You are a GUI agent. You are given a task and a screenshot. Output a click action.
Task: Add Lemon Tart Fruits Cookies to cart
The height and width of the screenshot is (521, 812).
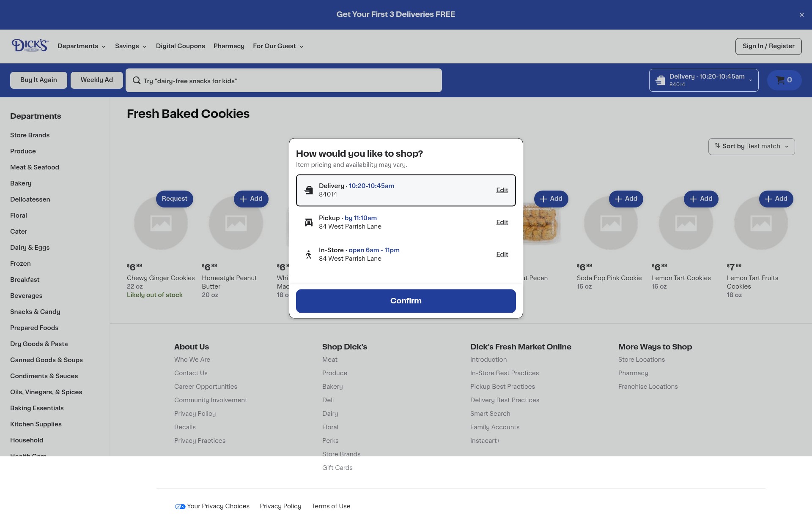click(776, 199)
